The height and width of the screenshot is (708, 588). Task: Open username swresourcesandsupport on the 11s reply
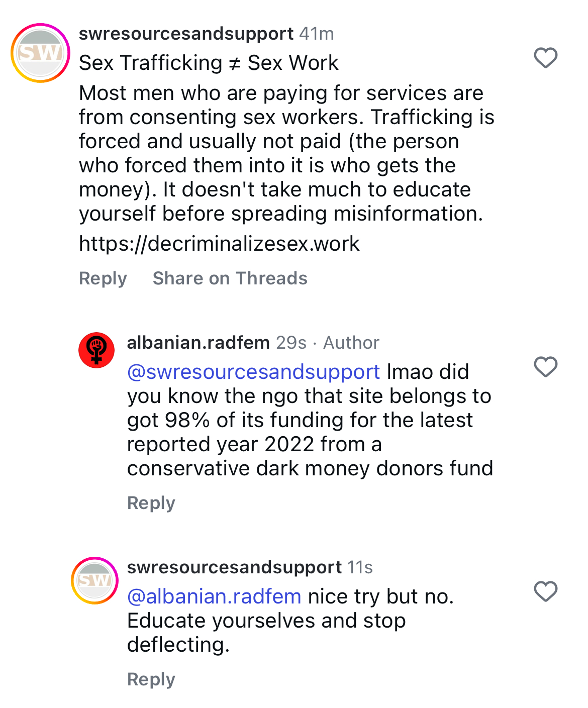coord(234,567)
